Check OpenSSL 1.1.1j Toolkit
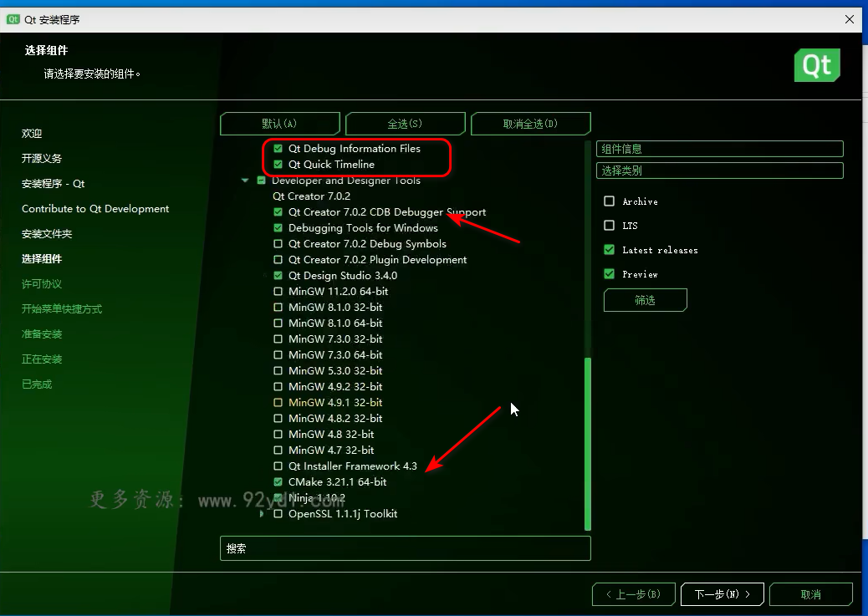Viewport: 868px width, 616px height. pyautogui.click(x=278, y=513)
